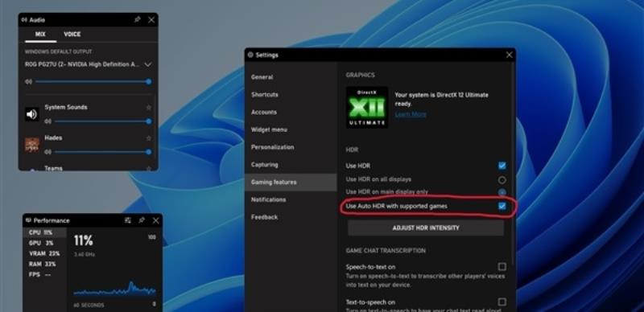Image resolution: width=644 pixels, height=312 pixels.
Task: Switch to the VOICE tab
Action: pyautogui.click(x=72, y=34)
